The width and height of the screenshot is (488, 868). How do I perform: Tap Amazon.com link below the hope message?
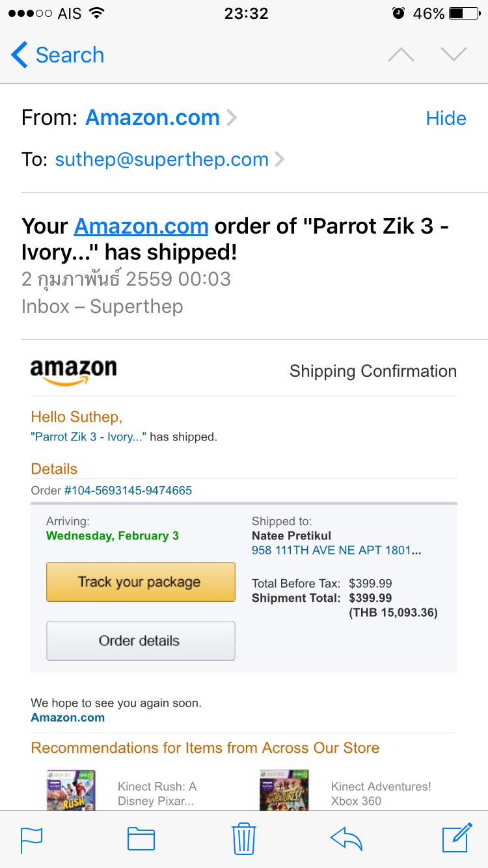[x=68, y=718]
